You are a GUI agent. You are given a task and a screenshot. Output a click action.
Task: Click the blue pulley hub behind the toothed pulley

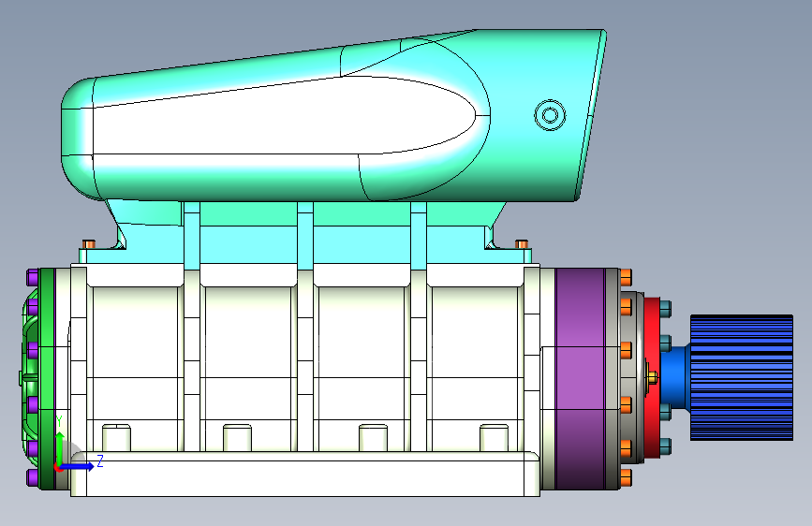coord(675,377)
